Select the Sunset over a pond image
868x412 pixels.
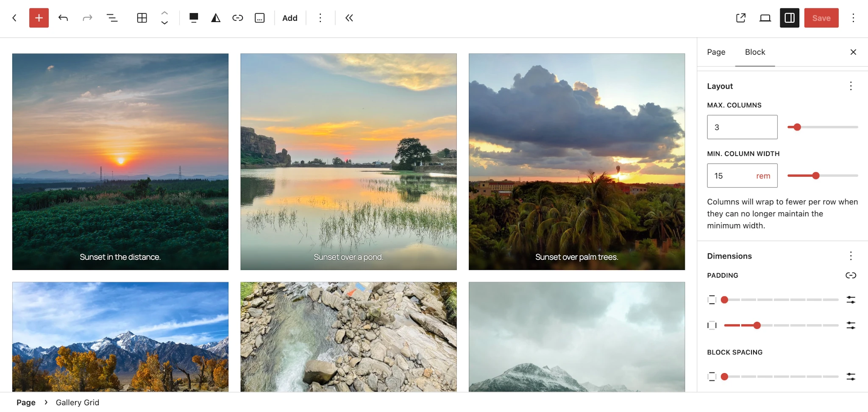[348, 161]
